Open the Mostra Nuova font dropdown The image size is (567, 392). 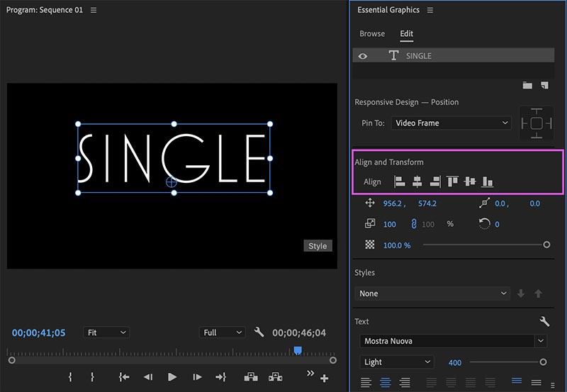(452, 341)
